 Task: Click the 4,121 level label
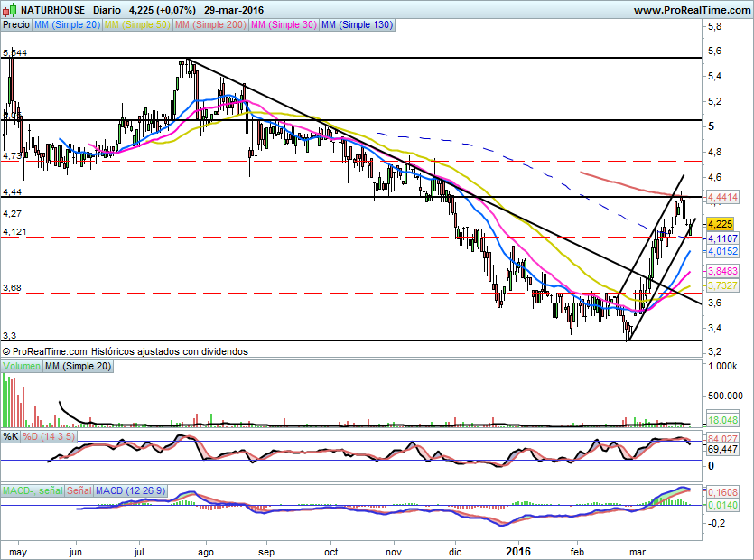[x=14, y=232]
